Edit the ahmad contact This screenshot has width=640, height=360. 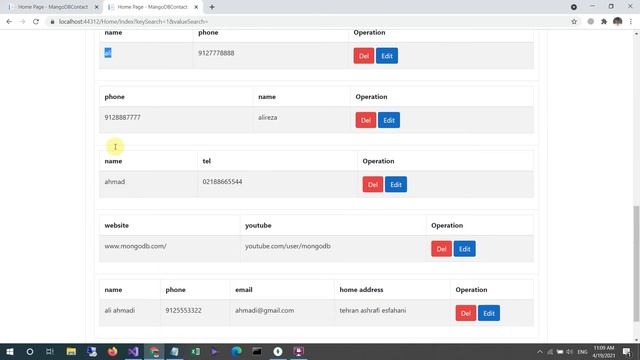396,184
